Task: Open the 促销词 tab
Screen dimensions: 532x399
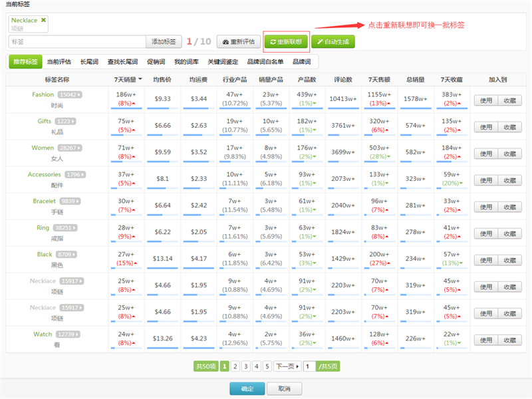Action: [156, 62]
